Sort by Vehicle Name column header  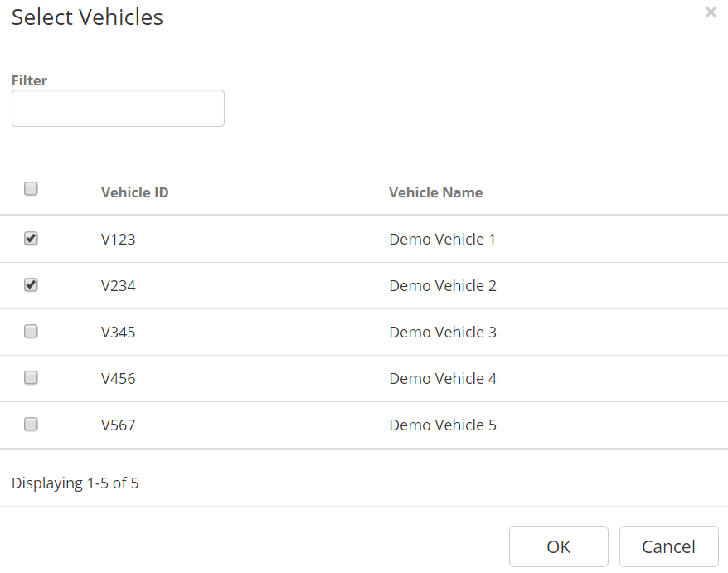435,192
